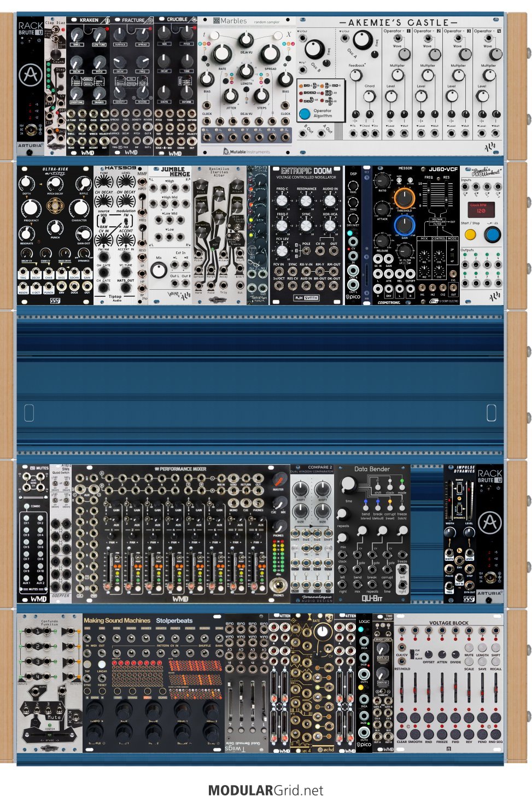Select the Pico DSP module
Viewport: 532px width, 802px height.
pos(353,235)
